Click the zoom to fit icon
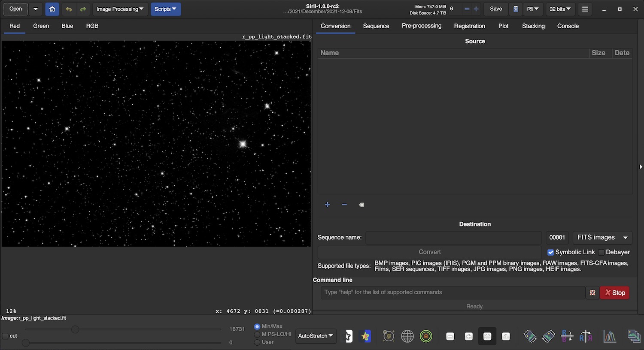This screenshot has width=644, height=350. tap(487, 336)
